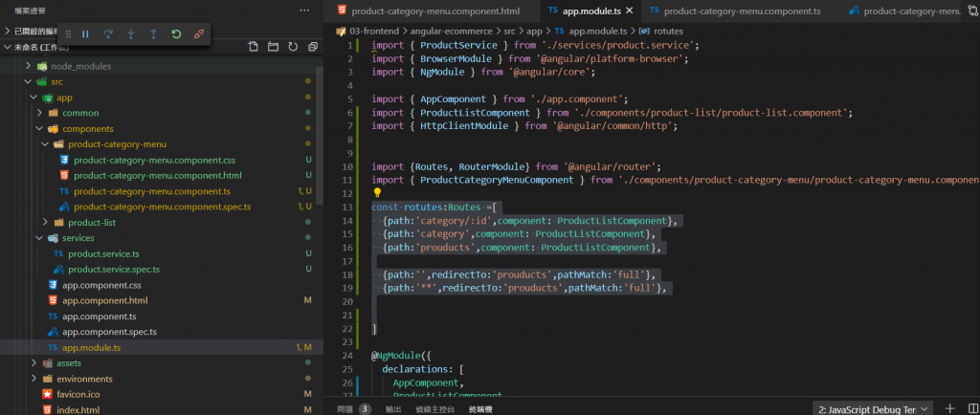The height and width of the screenshot is (415, 980).
Task: Collapse the product-category-menu folder
Action: pos(117,144)
